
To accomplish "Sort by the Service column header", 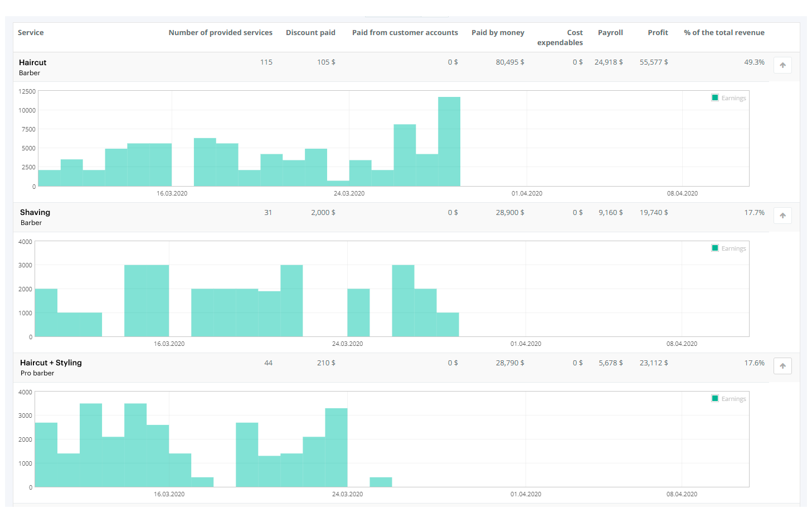I will coord(31,33).
